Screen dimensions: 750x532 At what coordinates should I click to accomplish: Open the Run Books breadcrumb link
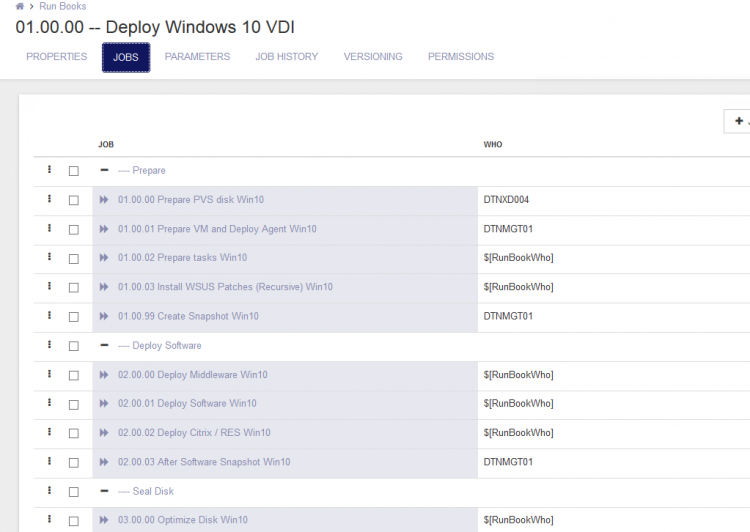tap(63, 6)
